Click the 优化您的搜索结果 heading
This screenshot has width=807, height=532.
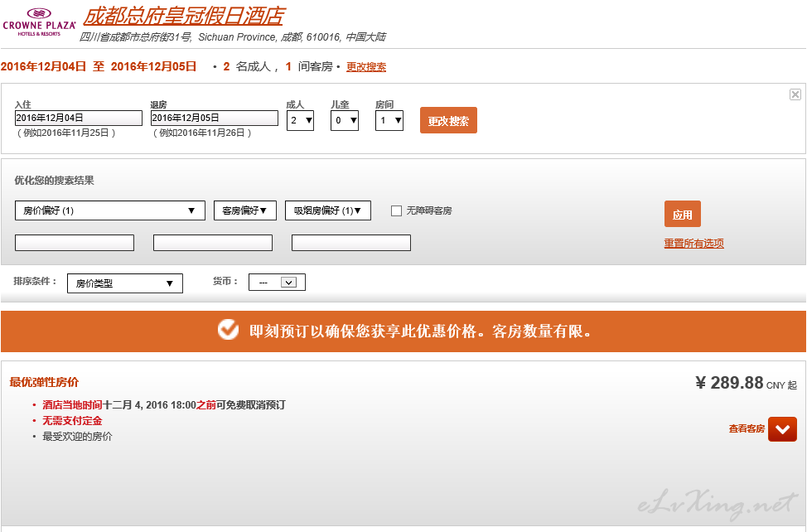point(54,181)
